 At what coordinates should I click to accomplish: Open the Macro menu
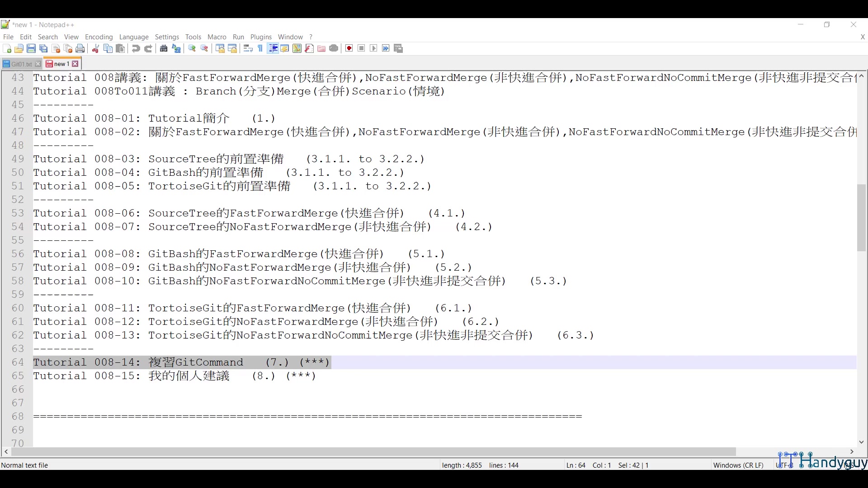point(217,37)
